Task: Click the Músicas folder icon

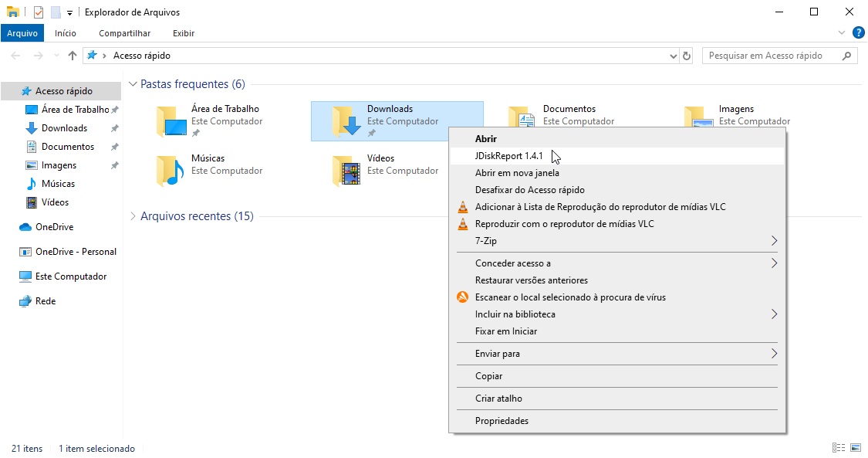Action: click(x=171, y=171)
